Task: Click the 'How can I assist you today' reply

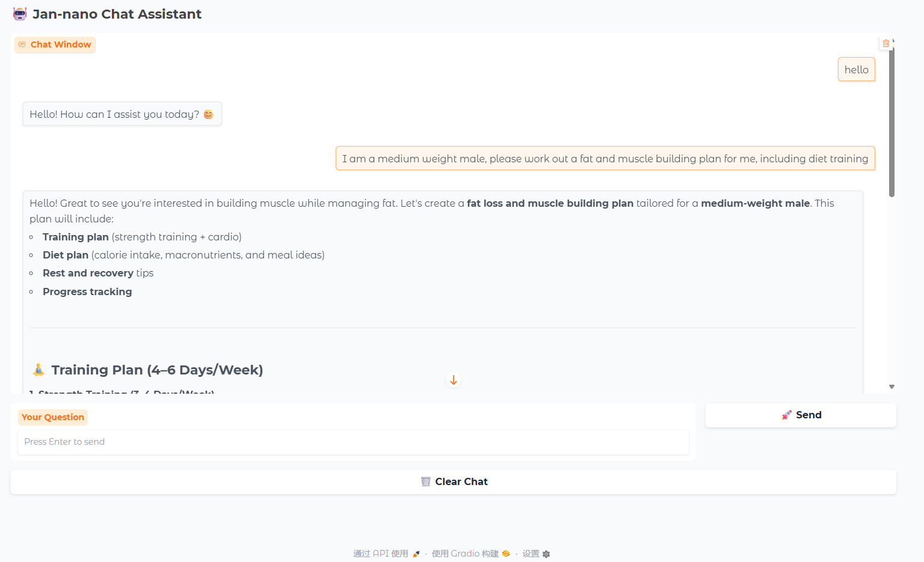Action: [x=122, y=114]
